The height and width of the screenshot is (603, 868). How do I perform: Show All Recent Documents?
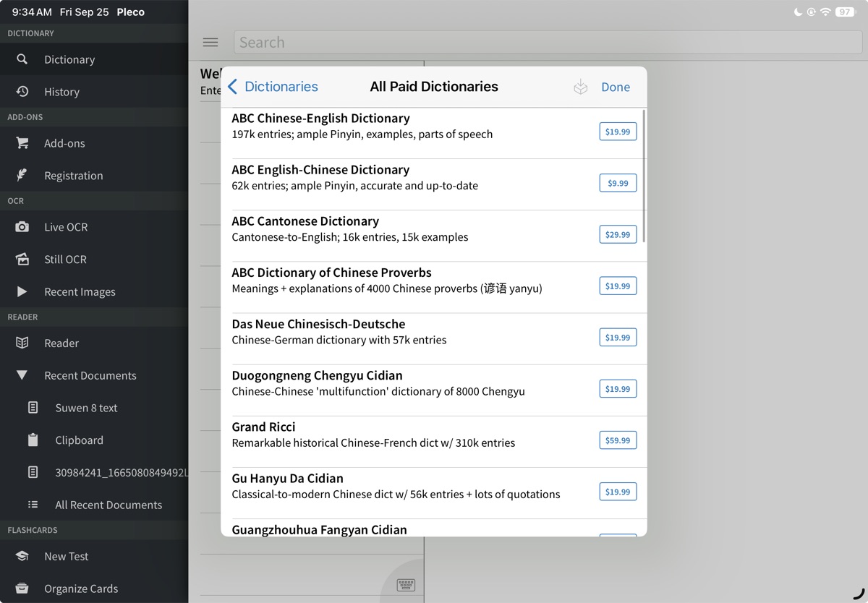(x=94, y=505)
